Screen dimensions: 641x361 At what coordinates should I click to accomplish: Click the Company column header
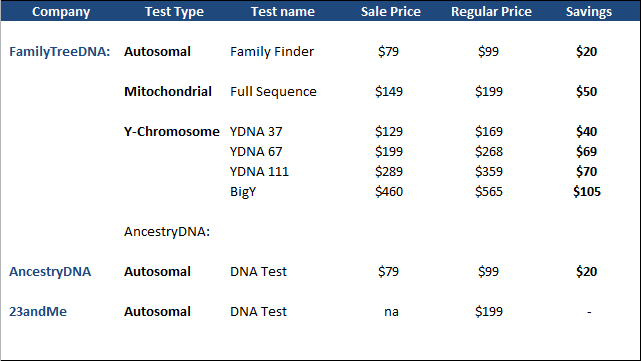coord(61,11)
